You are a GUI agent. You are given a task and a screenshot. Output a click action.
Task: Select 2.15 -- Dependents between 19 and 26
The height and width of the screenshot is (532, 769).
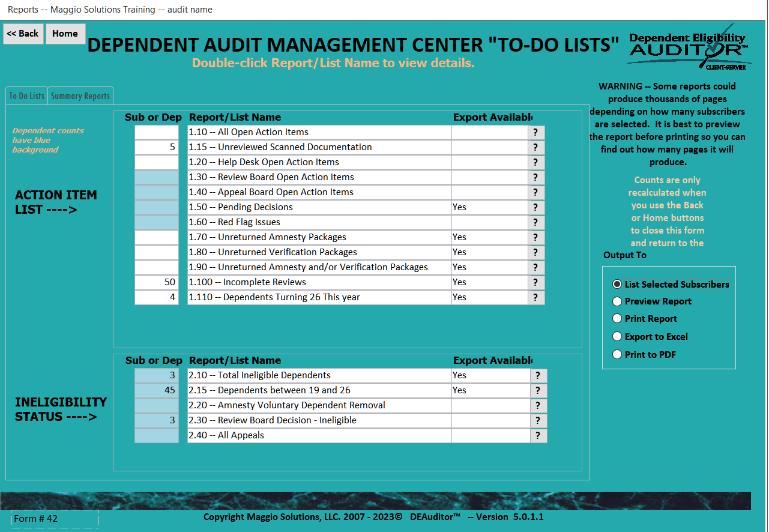coord(319,390)
